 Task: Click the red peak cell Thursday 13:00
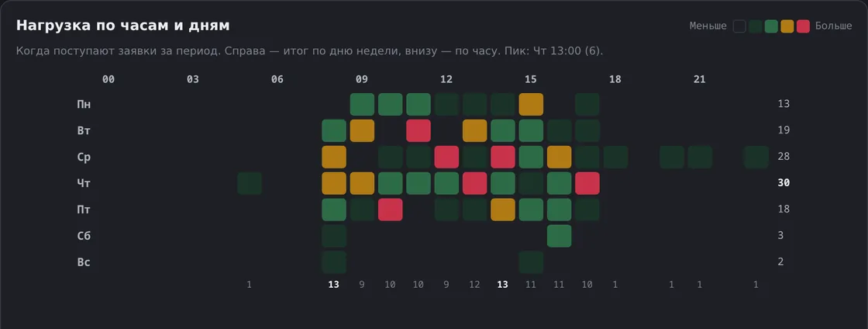tap(474, 183)
